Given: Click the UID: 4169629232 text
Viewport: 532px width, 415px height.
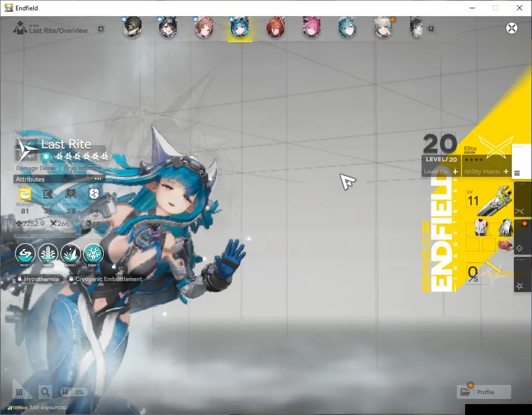Looking at the screenshot, I should [49, 408].
